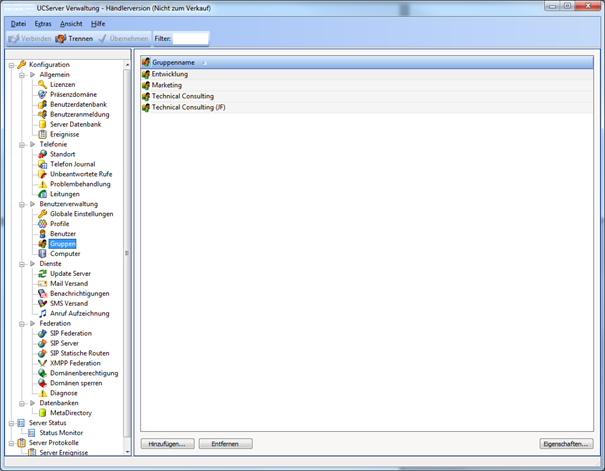Select Domänenberechtigung in the tree
605x471 pixels.
click(x=84, y=373)
